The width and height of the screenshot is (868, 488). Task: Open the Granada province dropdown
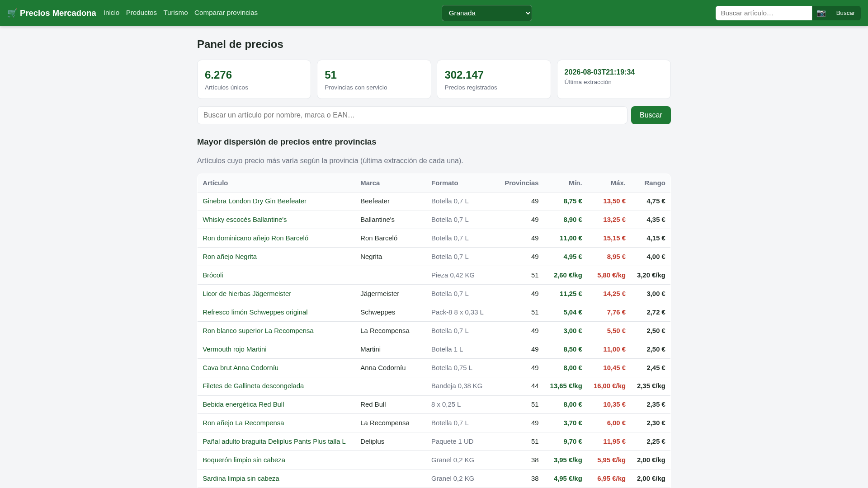[487, 13]
